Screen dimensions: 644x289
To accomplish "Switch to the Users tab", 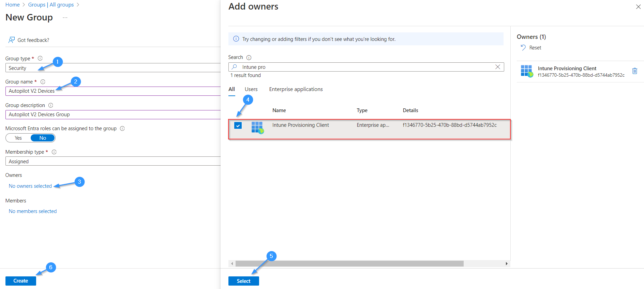I will (x=251, y=89).
